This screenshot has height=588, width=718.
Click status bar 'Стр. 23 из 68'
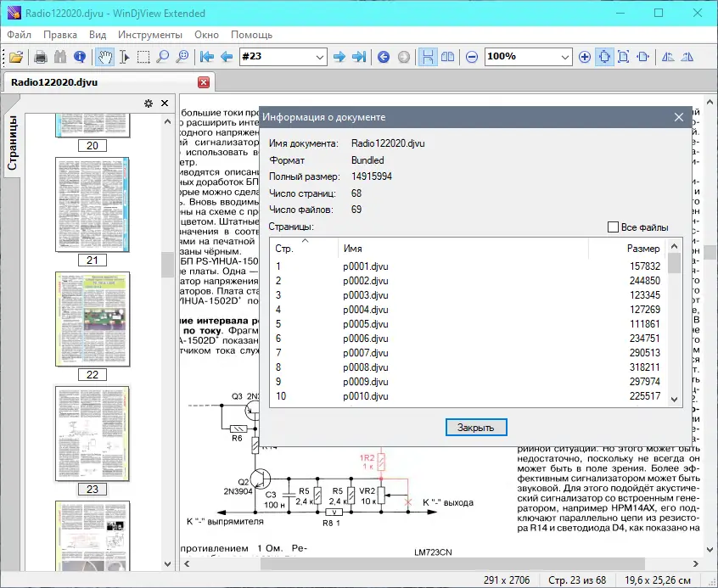tap(577, 580)
